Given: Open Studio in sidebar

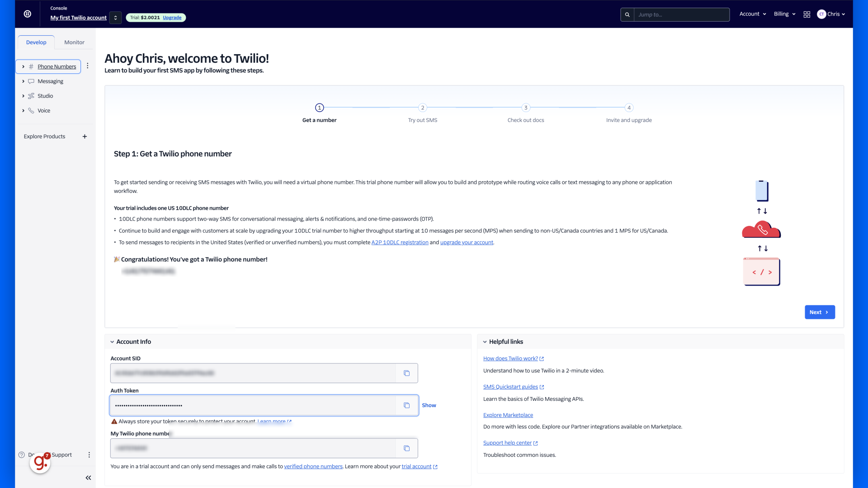Looking at the screenshot, I should [x=45, y=96].
